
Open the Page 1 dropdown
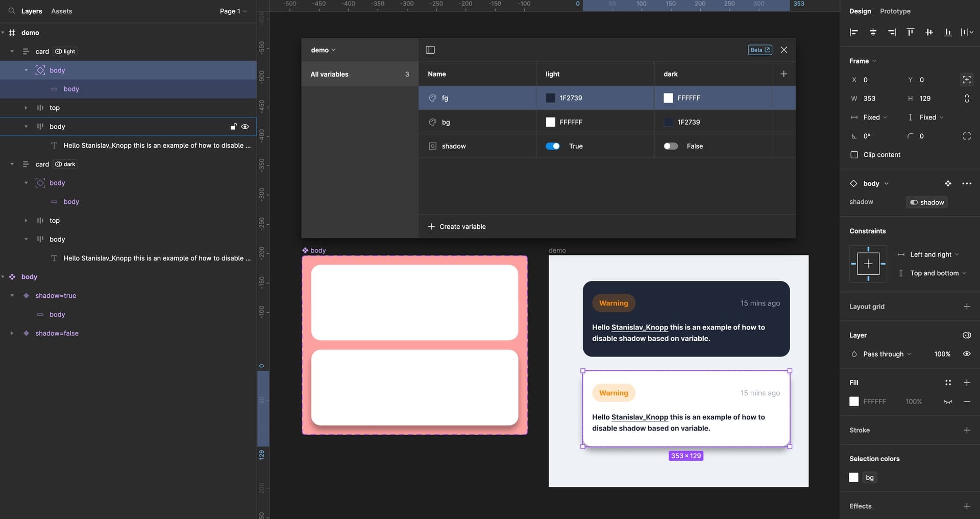(x=233, y=11)
